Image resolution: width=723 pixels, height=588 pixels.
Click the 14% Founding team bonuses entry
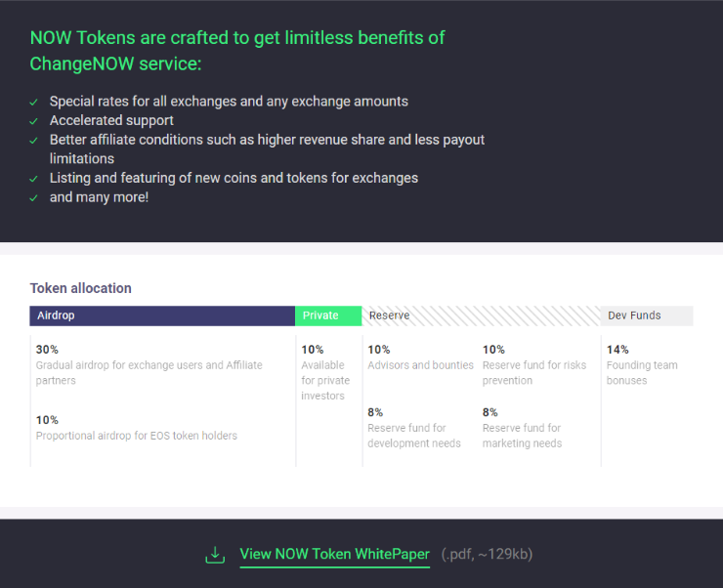[x=642, y=365]
